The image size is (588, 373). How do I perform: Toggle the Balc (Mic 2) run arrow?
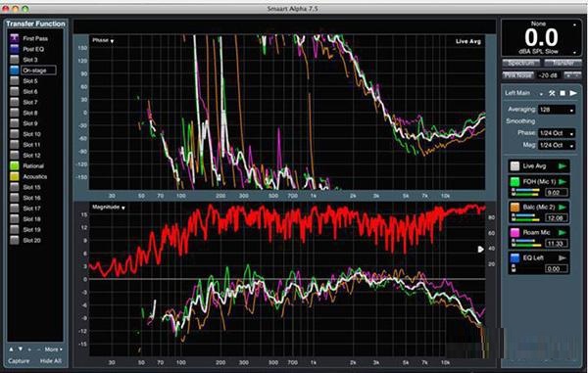pyautogui.click(x=563, y=208)
